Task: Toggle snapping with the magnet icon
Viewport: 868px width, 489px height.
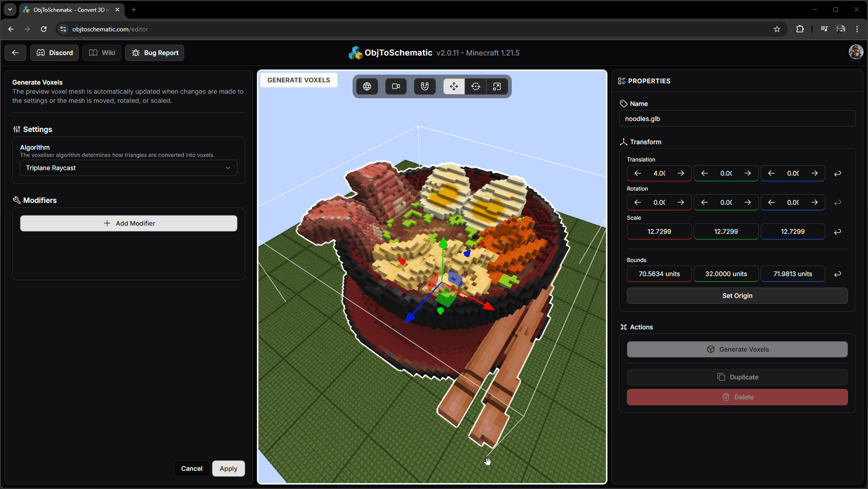Action: (425, 86)
